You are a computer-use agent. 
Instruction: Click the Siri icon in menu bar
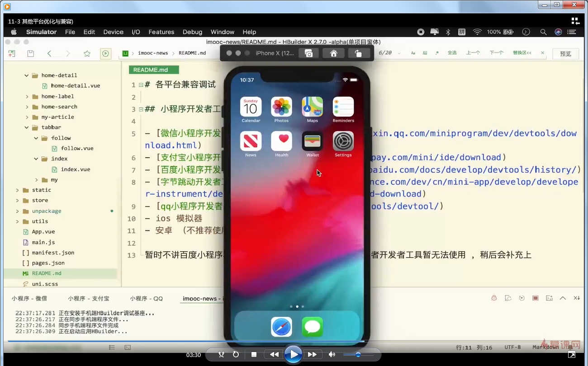[558, 32]
